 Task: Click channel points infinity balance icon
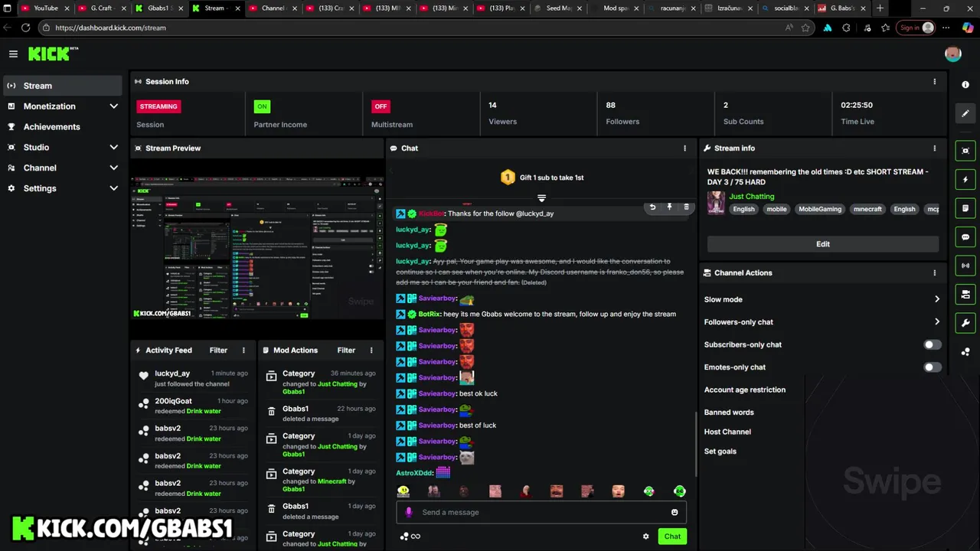coord(410,536)
